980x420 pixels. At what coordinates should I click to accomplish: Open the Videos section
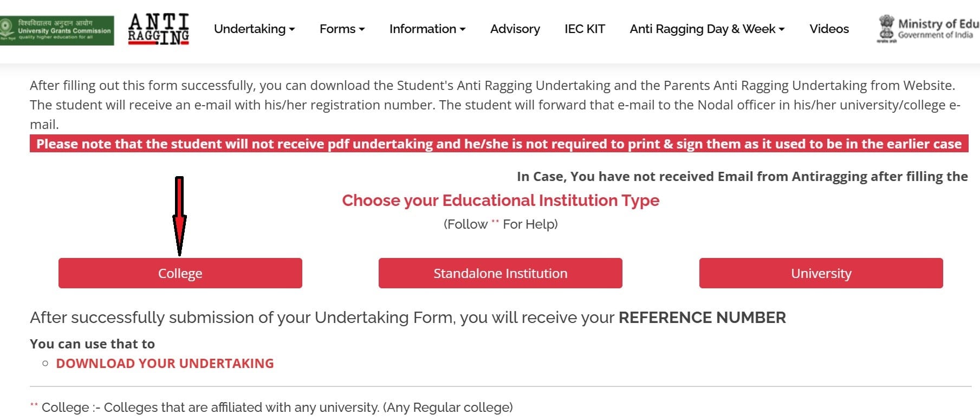coord(828,29)
